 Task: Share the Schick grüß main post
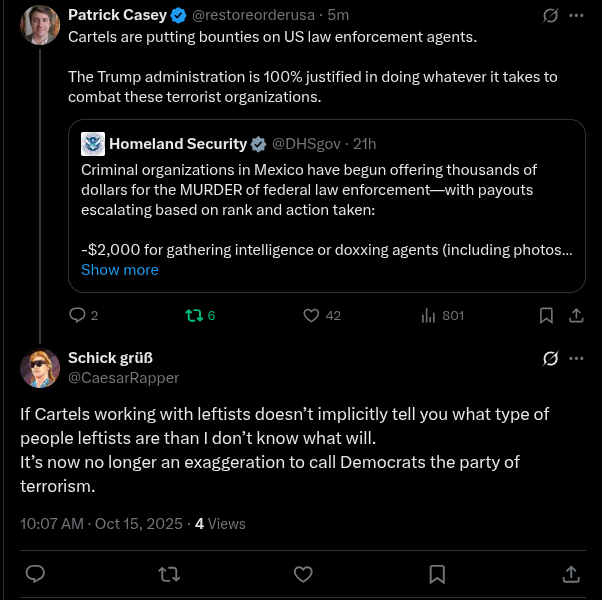(571, 574)
